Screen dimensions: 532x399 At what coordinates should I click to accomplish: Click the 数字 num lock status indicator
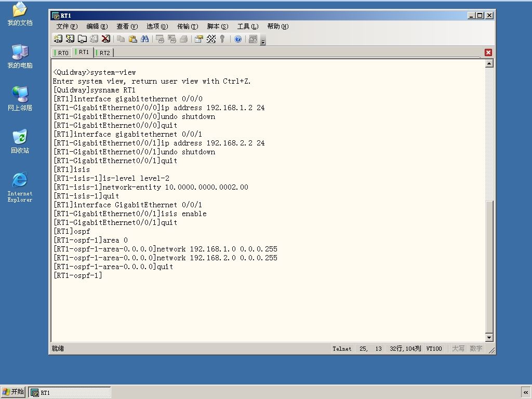coord(476,349)
